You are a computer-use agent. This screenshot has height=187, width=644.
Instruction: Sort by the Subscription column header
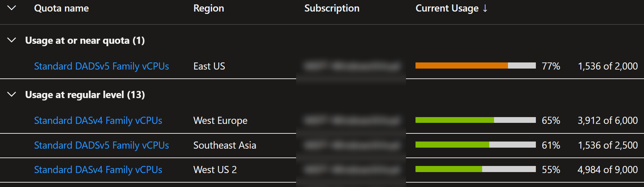332,8
